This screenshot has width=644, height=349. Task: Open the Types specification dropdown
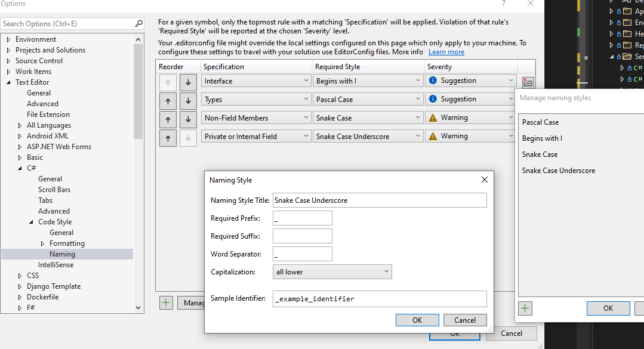point(256,100)
